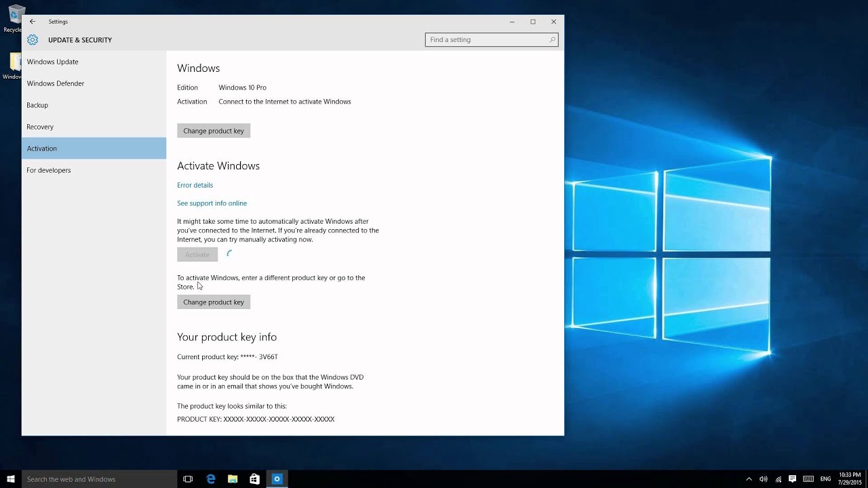Viewport: 868px width, 488px height.
Task: Minimize the Settings window
Action: tap(512, 22)
